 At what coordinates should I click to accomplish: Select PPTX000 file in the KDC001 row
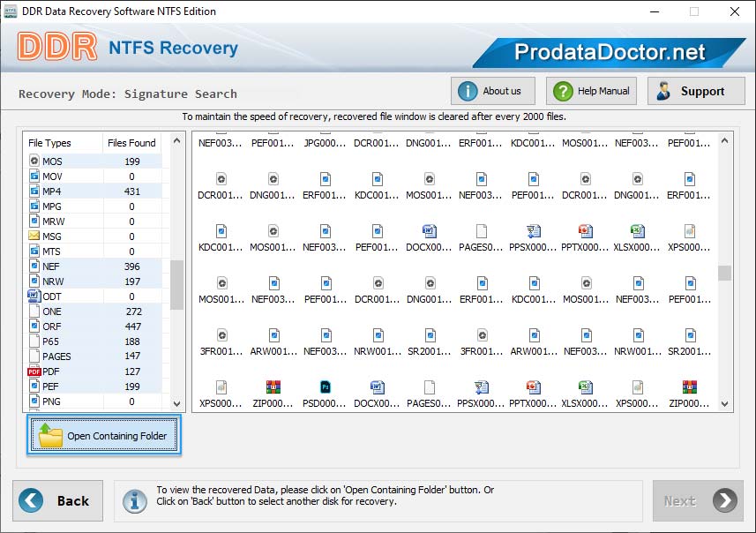pos(586,230)
